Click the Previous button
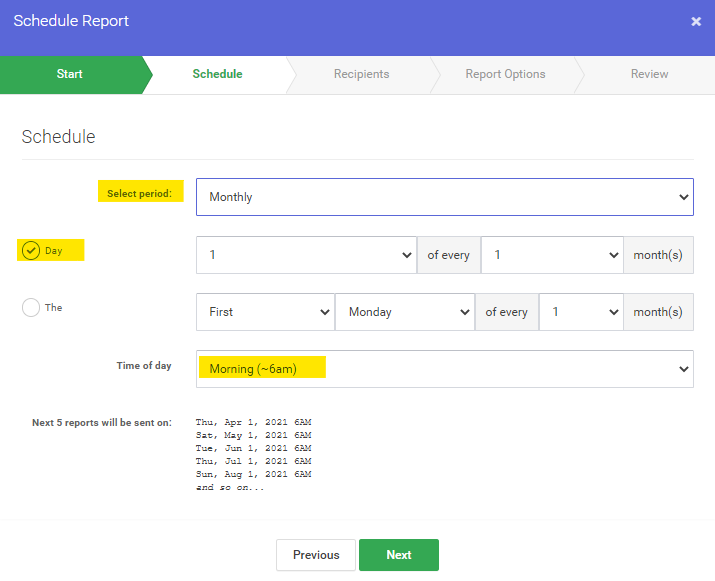 [x=316, y=555]
